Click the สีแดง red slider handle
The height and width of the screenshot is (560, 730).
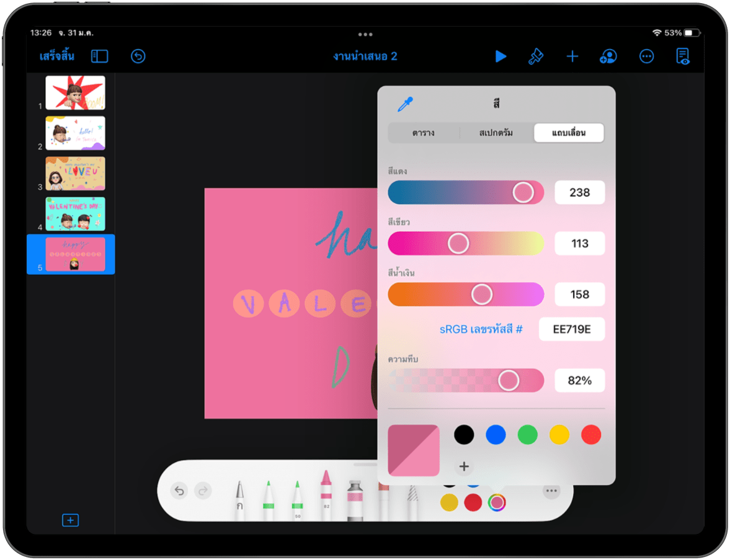tap(523, 192)
